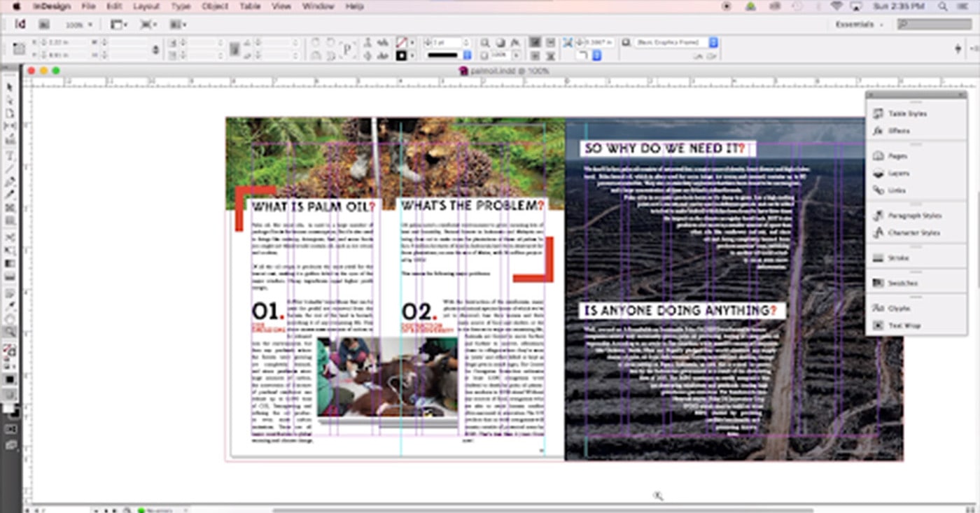Open the Effects panel

pos(899,131)
